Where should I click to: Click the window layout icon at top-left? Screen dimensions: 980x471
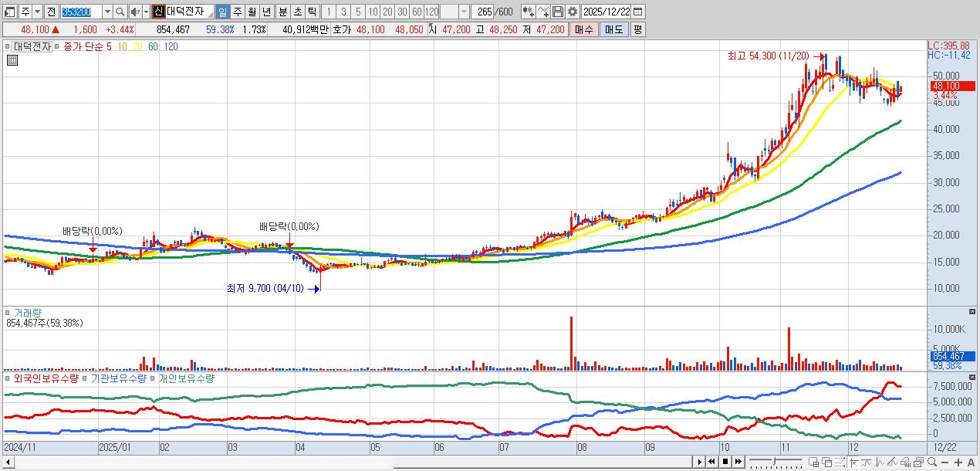10,12
